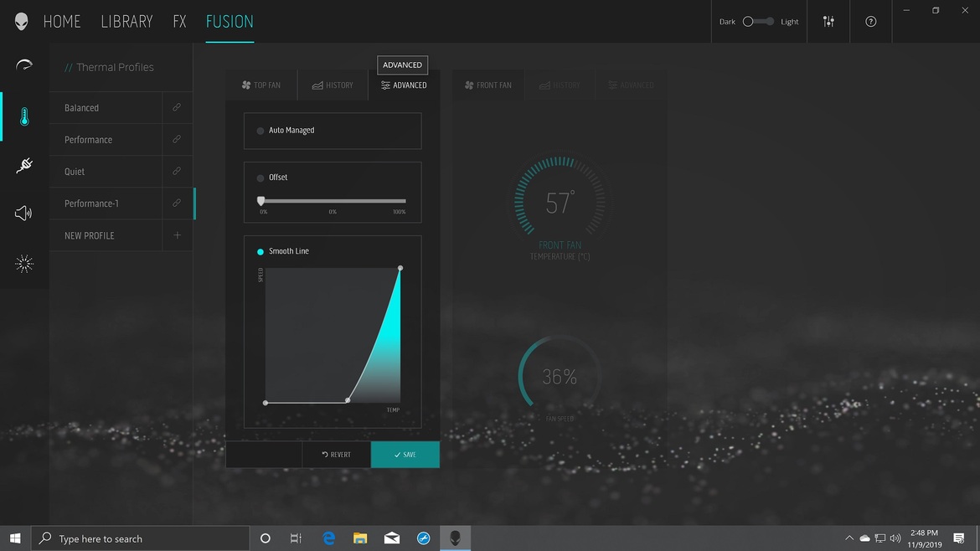The image size is (980, 551).
Task: Select the Offset radio button
Action: tap(260, 178)
